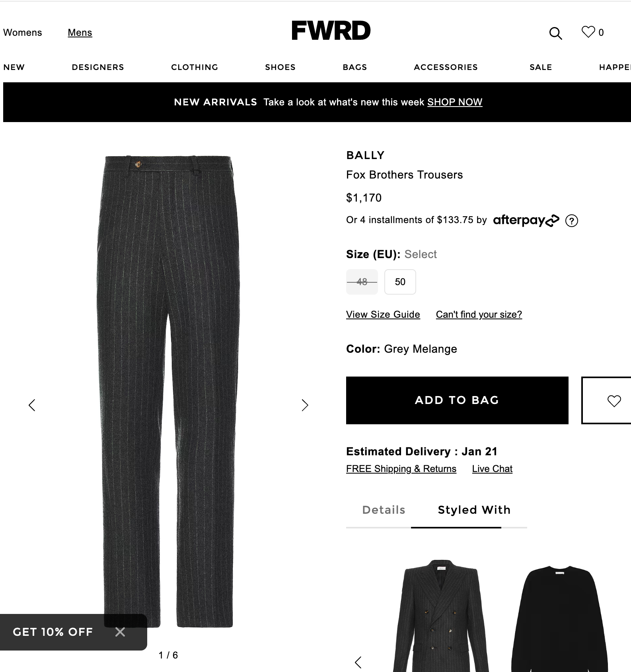Expand the Clothing navigation menu
The image size is (631, 672).
[195, 67]
